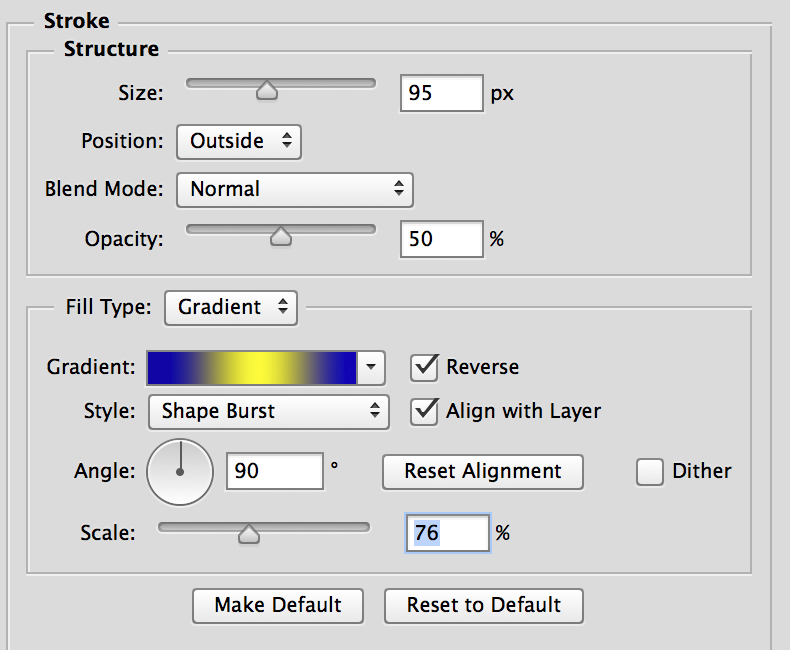Click the Size value field
This screenshot has height=650, width=790.
pyautogui.click(x=442, y=93)
